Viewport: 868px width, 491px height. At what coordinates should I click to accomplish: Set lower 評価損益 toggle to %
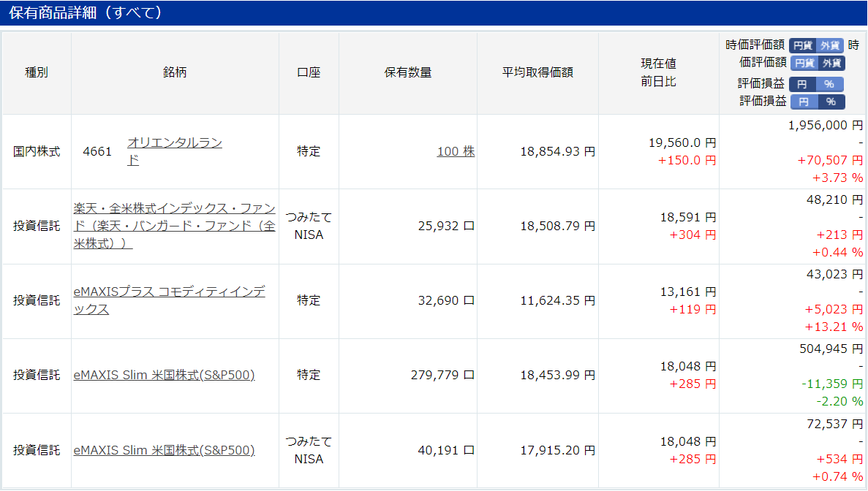point(831,102)
